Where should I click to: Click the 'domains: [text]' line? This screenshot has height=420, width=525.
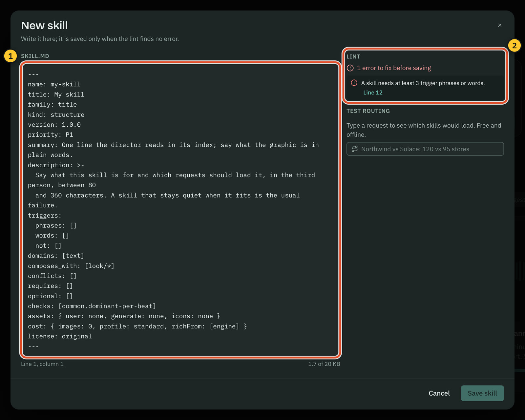(56, 256)
